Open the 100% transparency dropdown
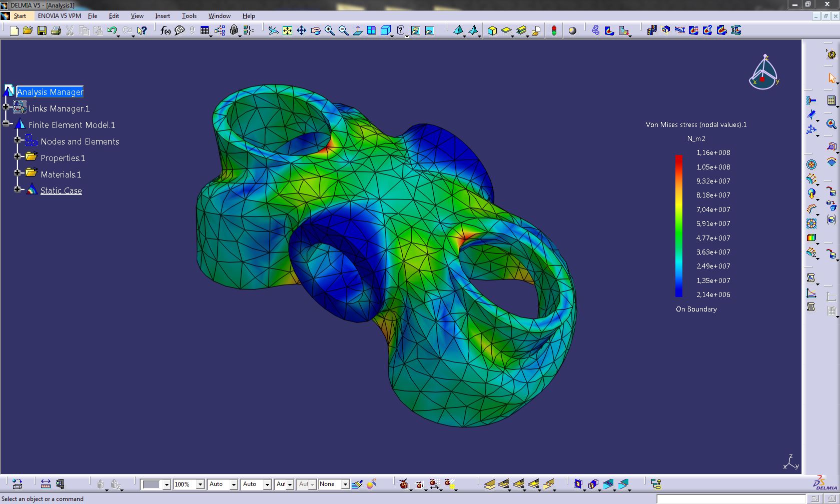Viewport: 840px width, 504px height. coord(200,484)
